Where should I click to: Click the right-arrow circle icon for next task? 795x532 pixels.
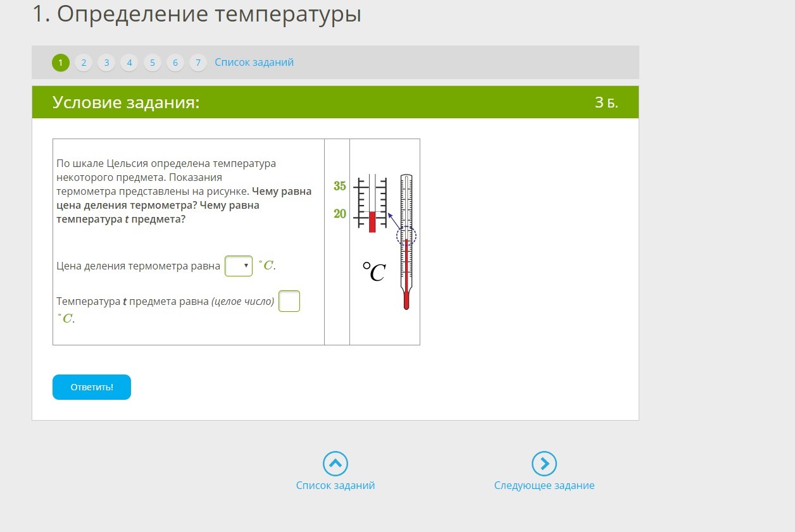[x=544, y=464]
